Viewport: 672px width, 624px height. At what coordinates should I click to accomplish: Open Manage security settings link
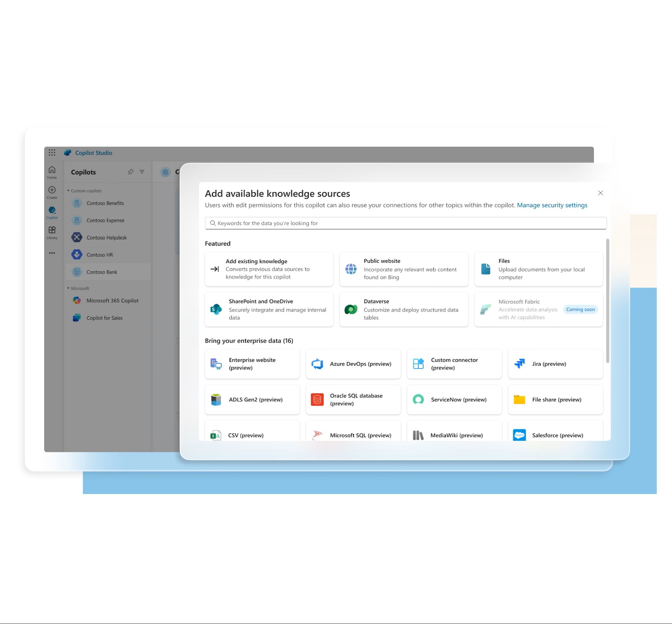click(552, 205)
